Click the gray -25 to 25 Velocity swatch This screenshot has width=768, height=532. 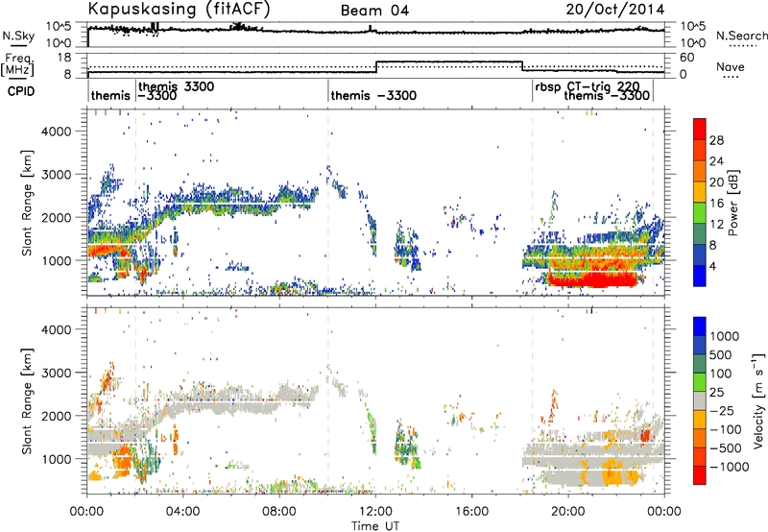700,401
